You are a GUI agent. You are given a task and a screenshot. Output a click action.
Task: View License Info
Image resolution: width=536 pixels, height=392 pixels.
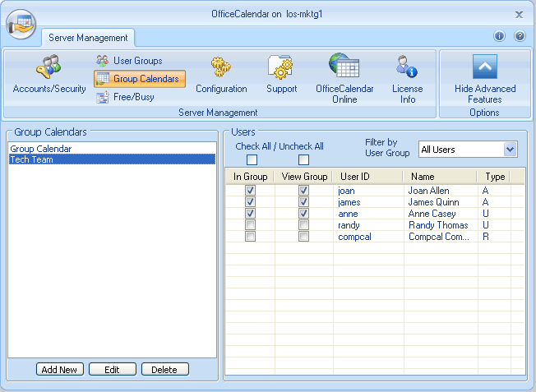[408, 79]
